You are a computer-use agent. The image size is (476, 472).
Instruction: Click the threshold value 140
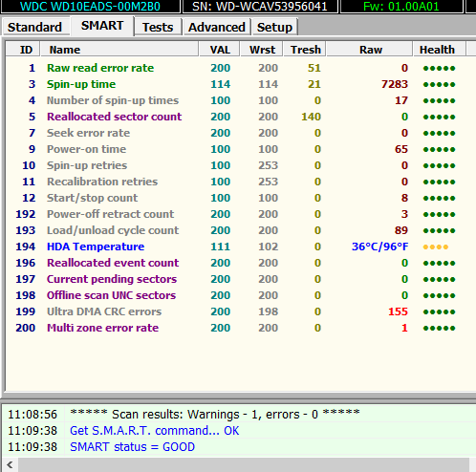[311, 117]
